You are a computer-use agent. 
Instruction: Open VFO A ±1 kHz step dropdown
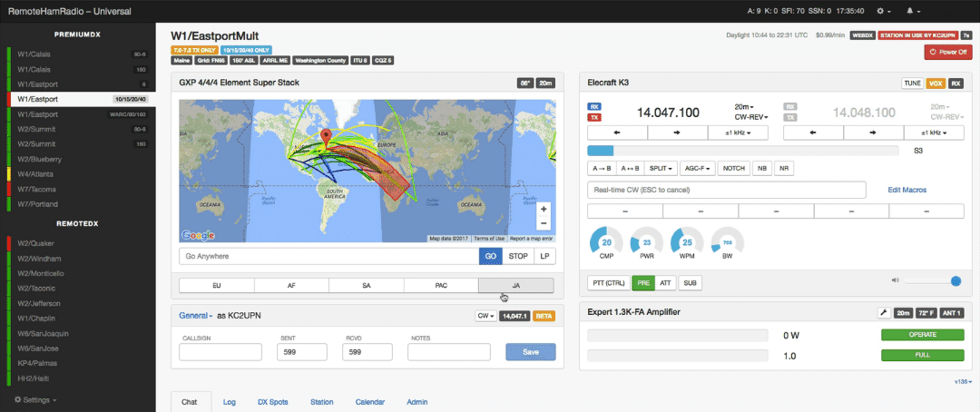click(x=738, y=132)
